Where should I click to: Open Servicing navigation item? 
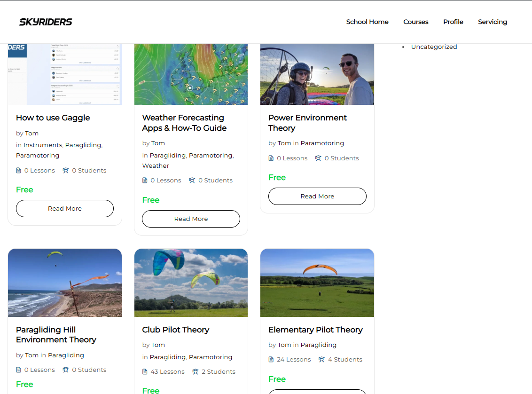pos(493,22)
